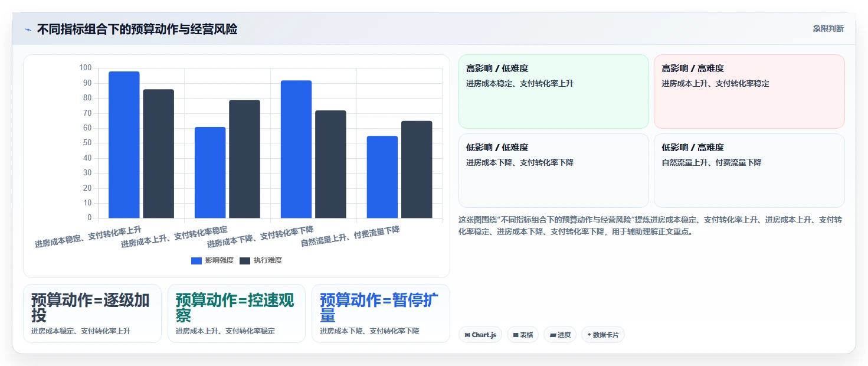The height and width of the screenshot is (366, 868).
Task: Click the dark bar for 自然流量上升、付费流量下降
Action: (417, 169)
